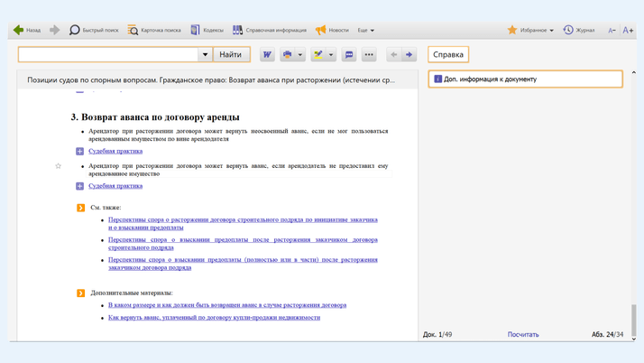Expand second Судебная практика plus box
The image size is (644, 363).
(80, 186)
